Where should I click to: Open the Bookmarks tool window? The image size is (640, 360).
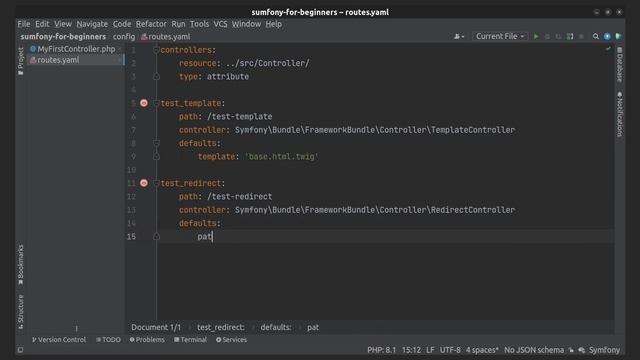click(x=21, y=265)
